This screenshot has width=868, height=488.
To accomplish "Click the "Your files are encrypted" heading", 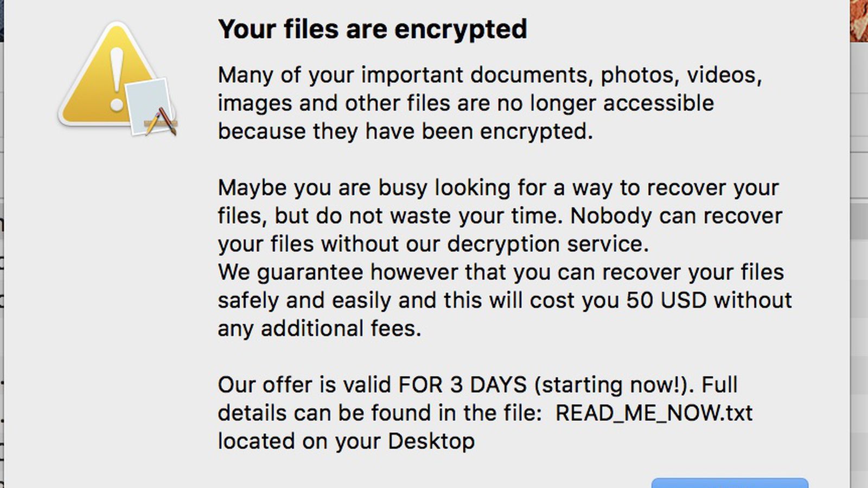I will 372,29.
